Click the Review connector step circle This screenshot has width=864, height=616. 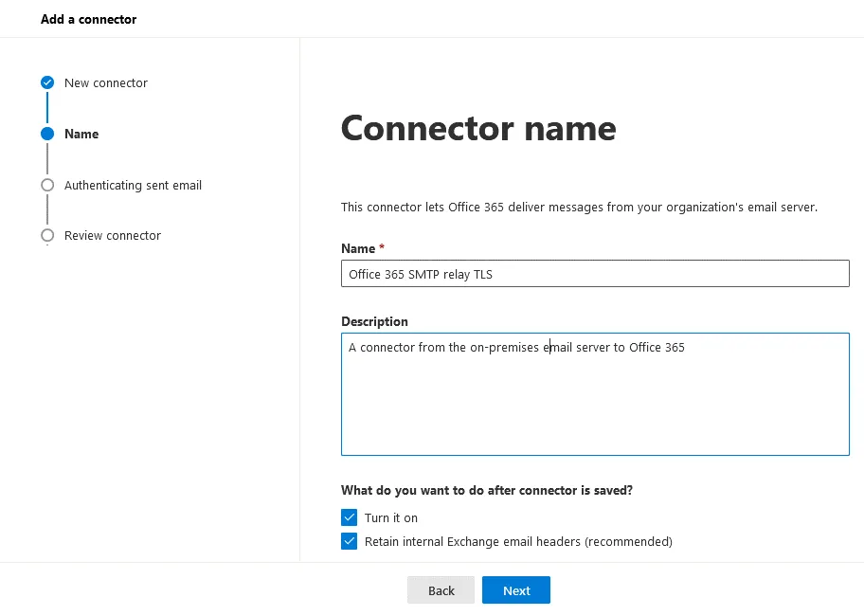pos(47,236)
